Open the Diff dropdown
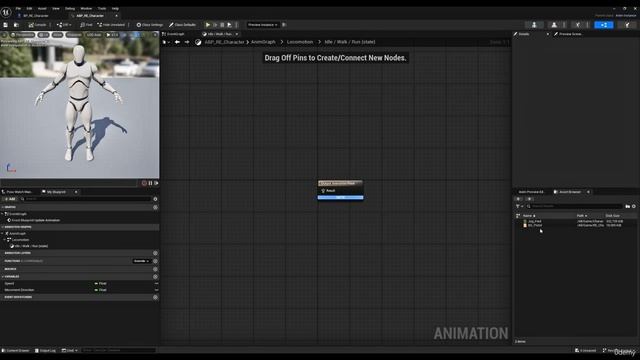The width and height of the screenshot is (640, 360). 64,25
